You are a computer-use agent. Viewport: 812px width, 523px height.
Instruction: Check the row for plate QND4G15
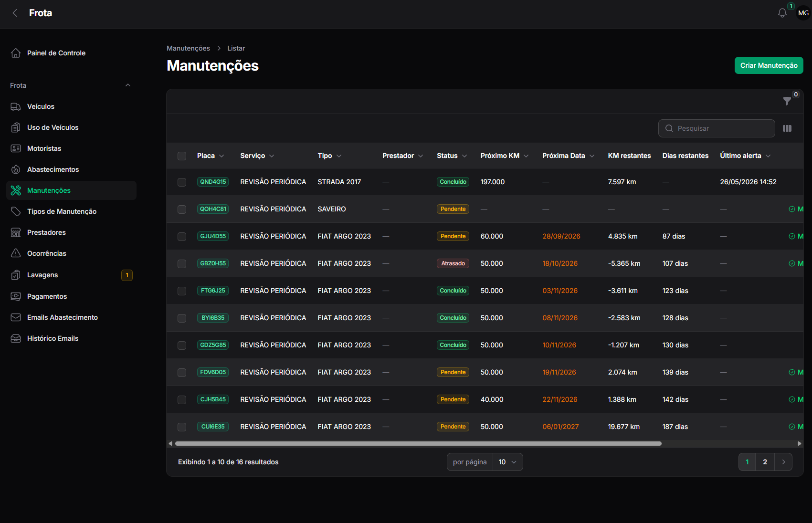click(x=182, y=182)
